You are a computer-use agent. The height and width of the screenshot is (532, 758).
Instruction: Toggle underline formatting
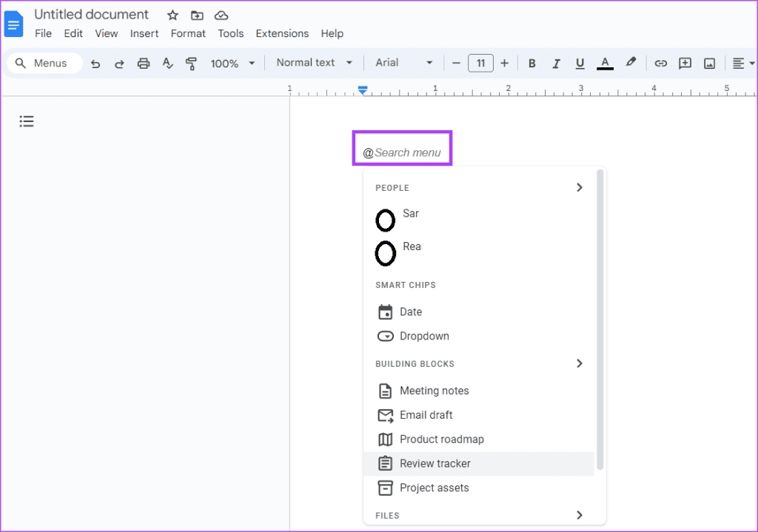coord(580,64)
